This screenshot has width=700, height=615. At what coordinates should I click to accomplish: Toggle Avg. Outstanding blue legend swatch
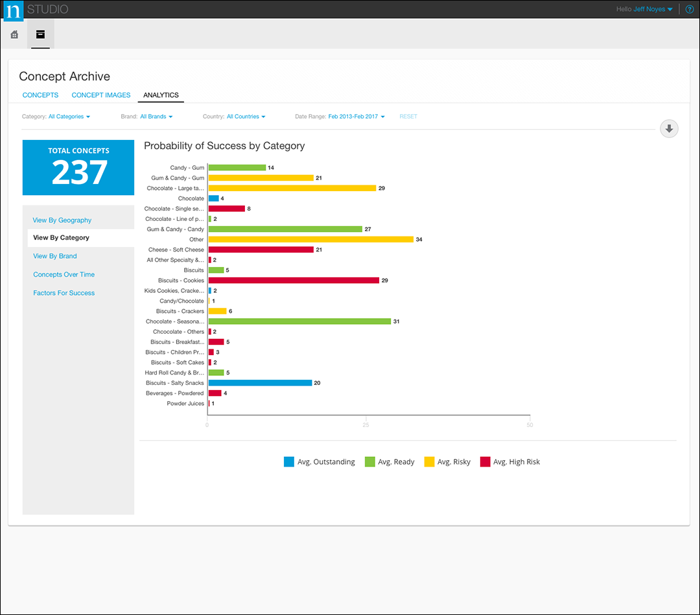[289, 462]
